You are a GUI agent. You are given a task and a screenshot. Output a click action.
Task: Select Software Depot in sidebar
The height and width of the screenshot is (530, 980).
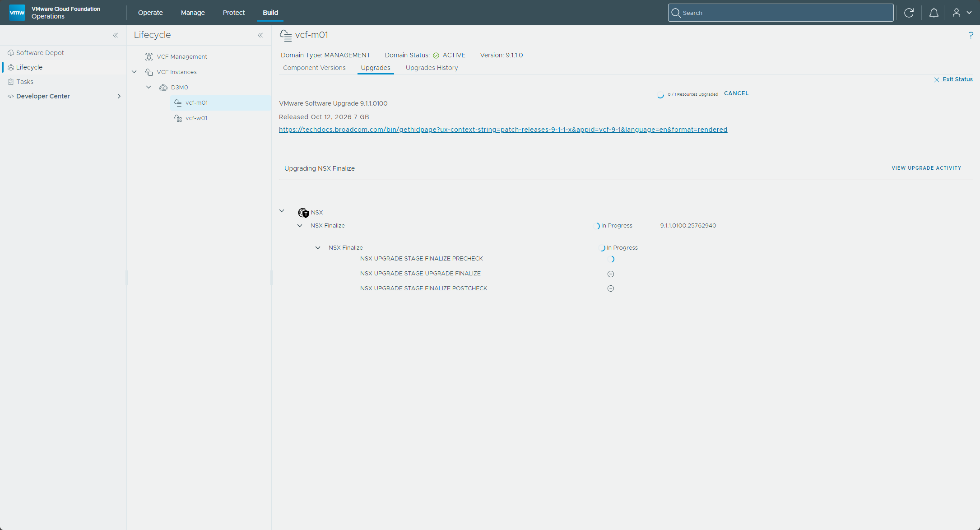pos(40,53)
